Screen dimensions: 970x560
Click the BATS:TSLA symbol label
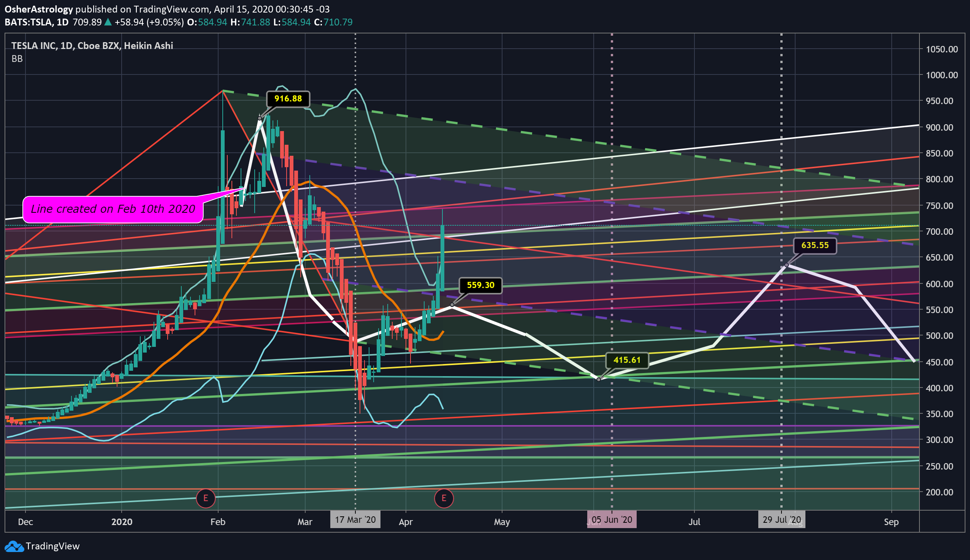coord(28,22)
